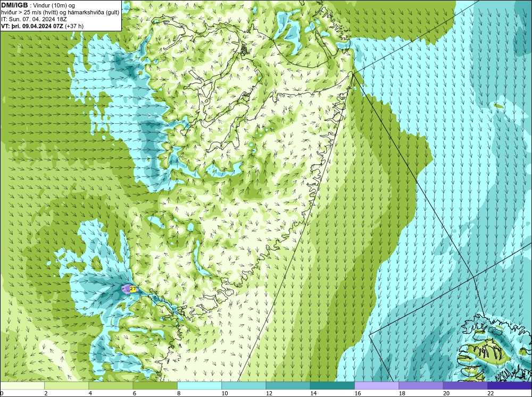Viewport: 532px width, 397px height.
Task: Click the legend scale label 10
Action: pyautogui.click(x=224, y=393)
